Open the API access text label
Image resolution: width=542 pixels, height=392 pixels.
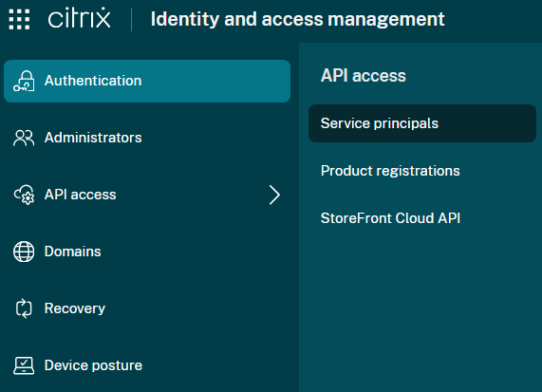point(80,195)
